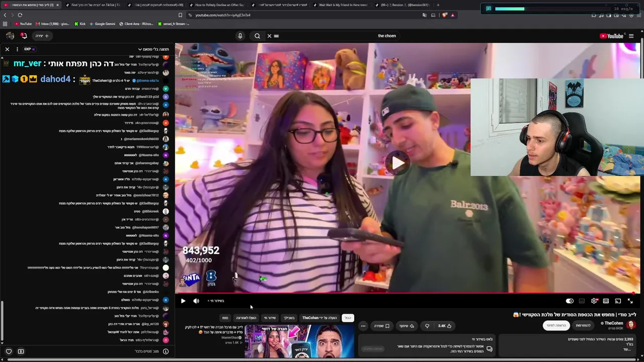This screenshot has width=644, height=362.
Task: Clear the search box with the X
Action: 269,36
